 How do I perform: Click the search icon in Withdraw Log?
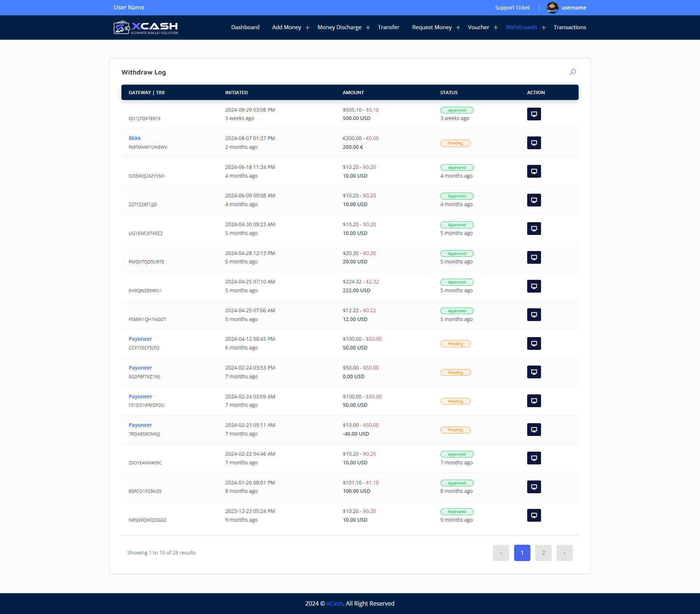[573, 72]
